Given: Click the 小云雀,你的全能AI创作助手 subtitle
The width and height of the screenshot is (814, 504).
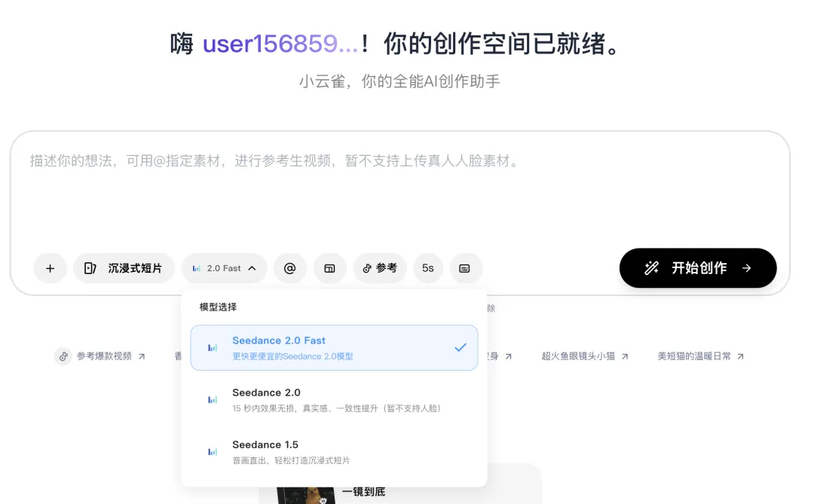Looking at the screenshot, I should [x=399, y=81].
